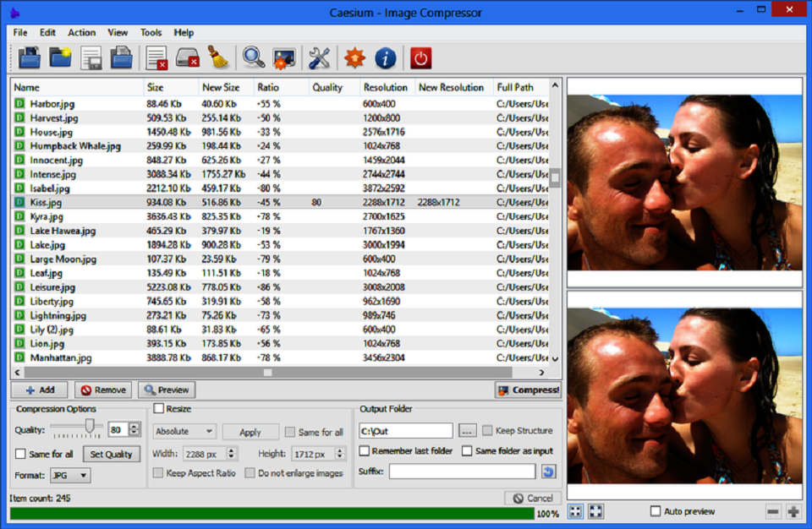Click the orange gear Check Updates icon
812x529 pixels.
pos(354,58)
